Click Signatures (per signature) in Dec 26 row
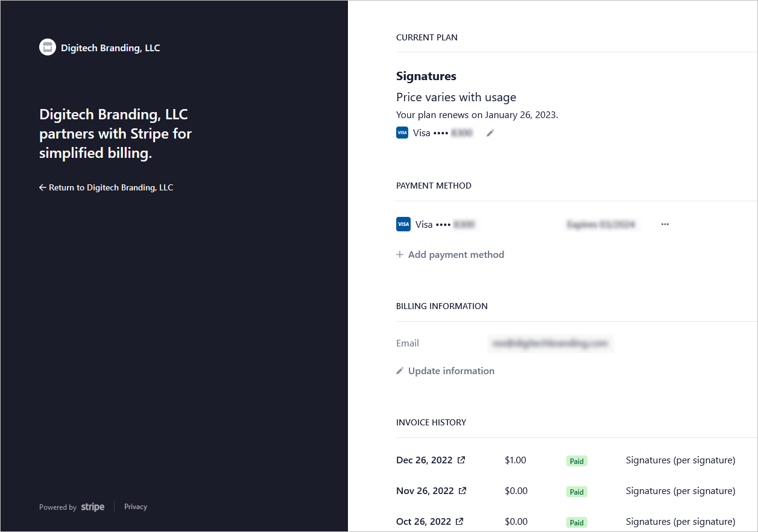Screen dimensions: 758x532 681,460
